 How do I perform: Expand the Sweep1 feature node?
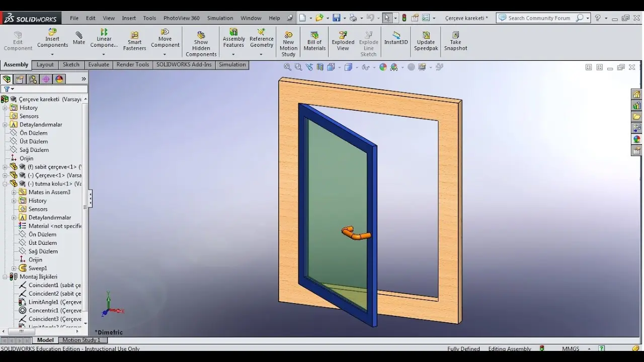[14, 268]
